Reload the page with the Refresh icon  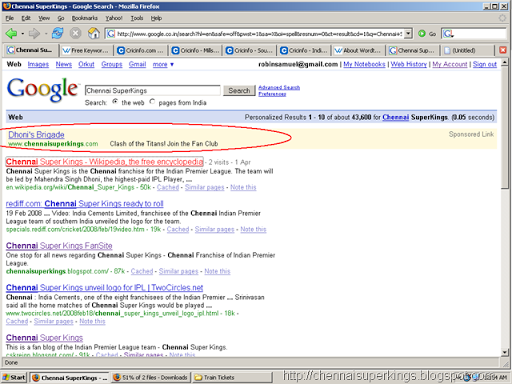[x=58, y=33]
